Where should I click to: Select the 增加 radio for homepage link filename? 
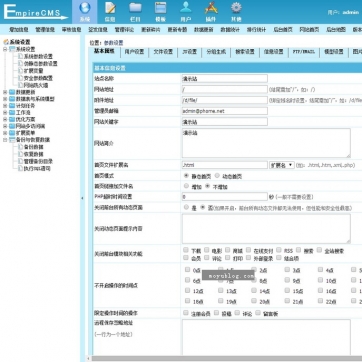[186, 186]
